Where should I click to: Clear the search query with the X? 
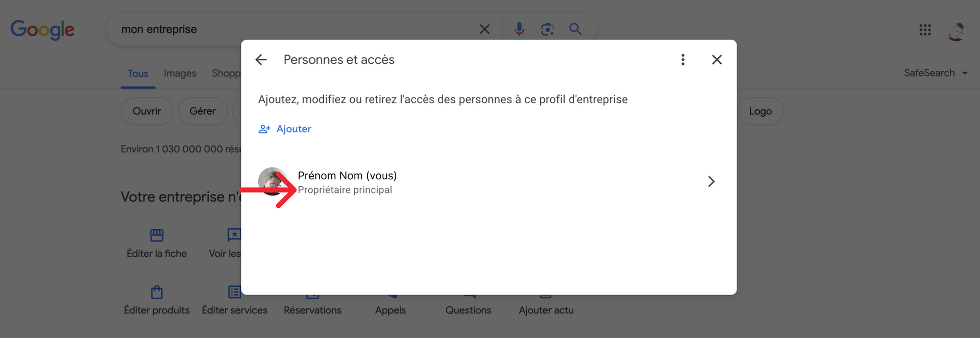484,29
